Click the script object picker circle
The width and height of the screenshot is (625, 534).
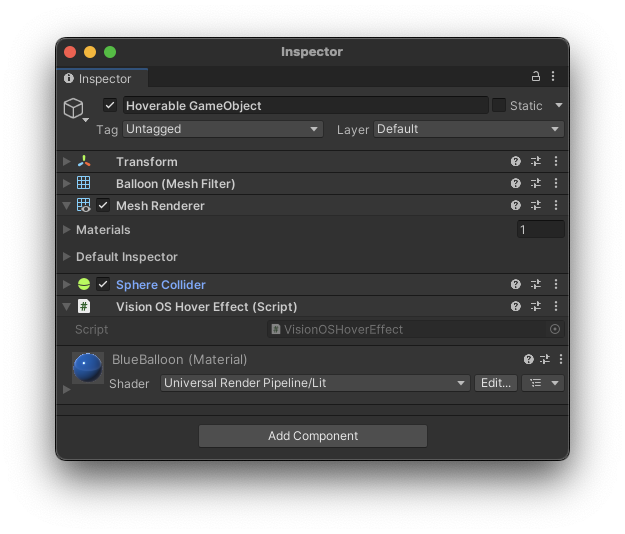pos(555,329)
